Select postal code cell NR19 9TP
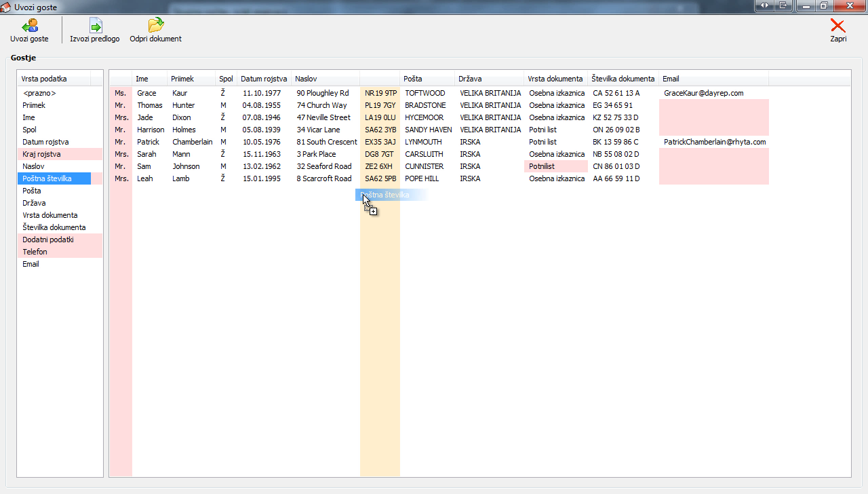Image resolution: width=868 pixels, height=494 pixels. click(380, 93)
